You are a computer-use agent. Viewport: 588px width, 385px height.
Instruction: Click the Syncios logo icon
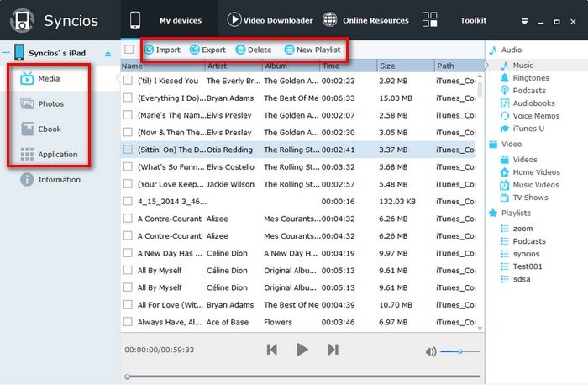click(x=22, y=21)
